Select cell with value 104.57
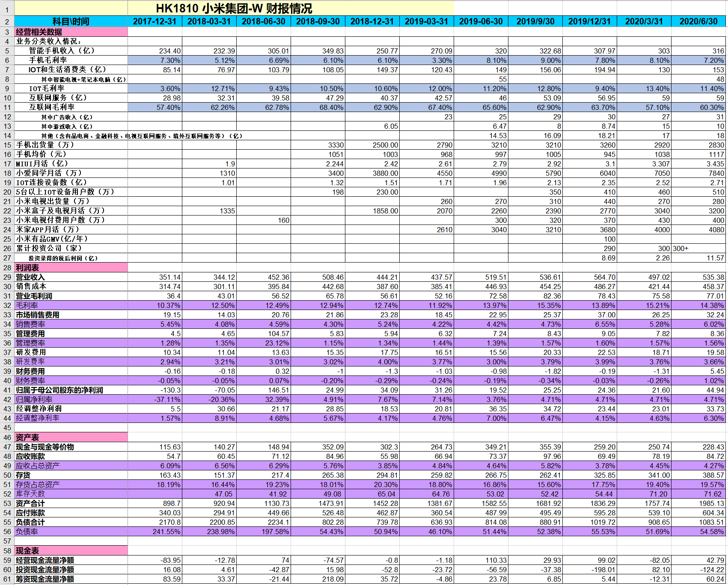The height and width of the screenshot is (585, 728). (x=264, y=334)
